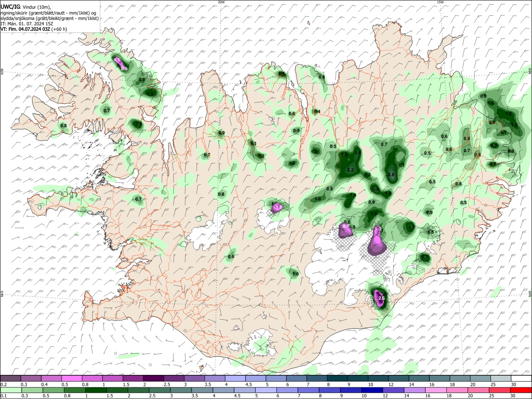Pick the 3 violet swatch in upper row
Image resolution: width=532 pixels, height=399 pixels.
(x=194, y=378)
